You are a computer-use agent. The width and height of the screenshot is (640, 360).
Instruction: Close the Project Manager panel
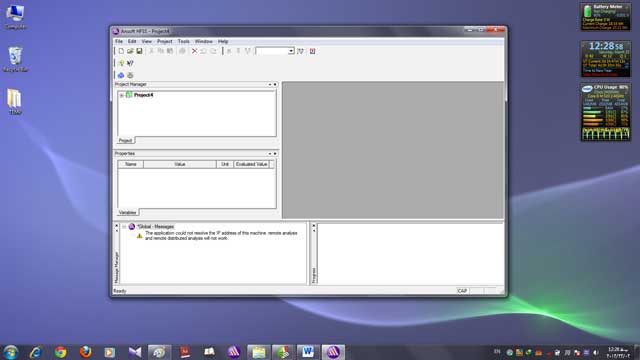[x=275, y=84]
